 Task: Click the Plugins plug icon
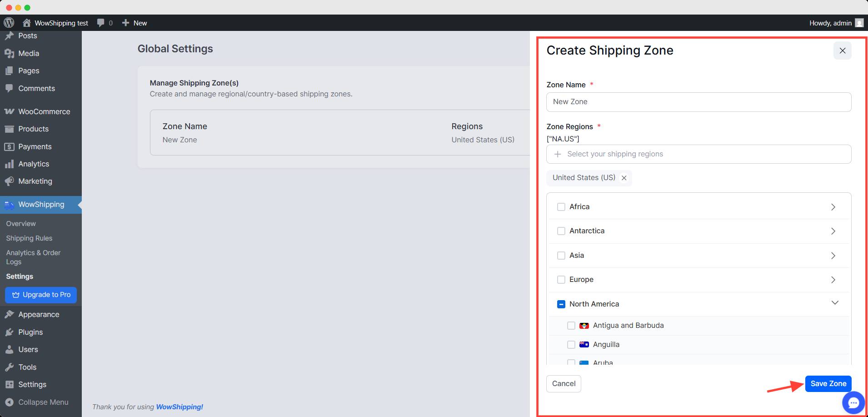pos(9,332)
